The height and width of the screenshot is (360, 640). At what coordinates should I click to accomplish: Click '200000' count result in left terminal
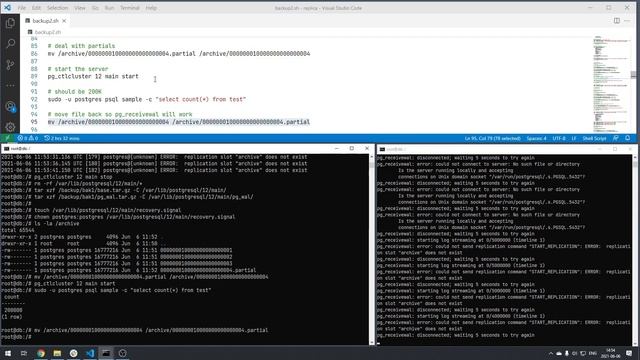13,310
